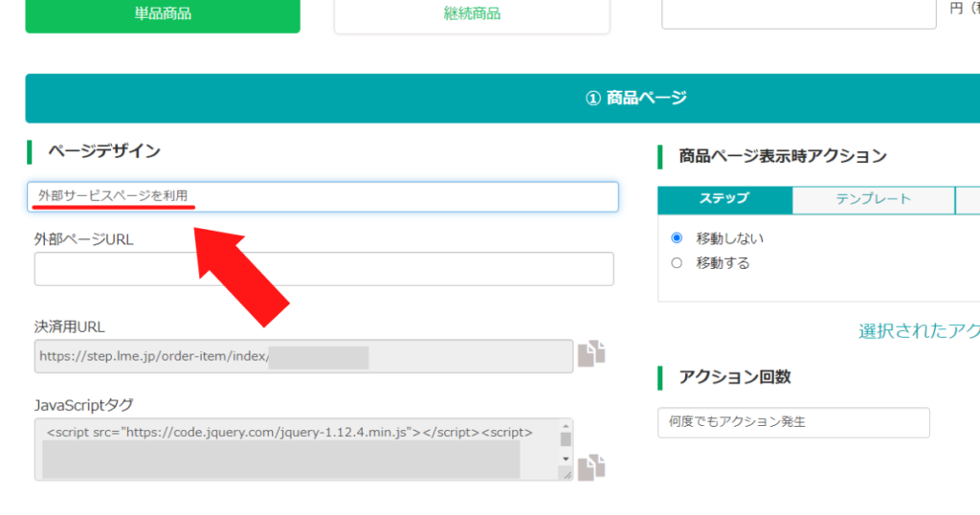Click the 選択されたアク link text
980x515 pixels.
click(919, 331)
